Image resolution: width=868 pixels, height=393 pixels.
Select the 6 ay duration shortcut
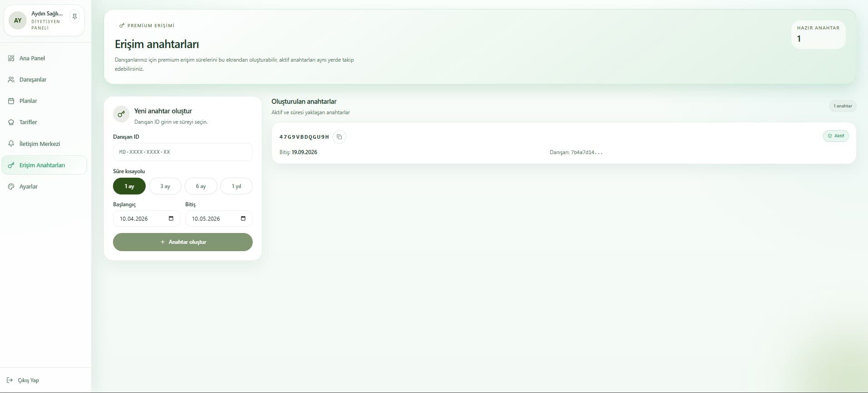pos(201,186)
